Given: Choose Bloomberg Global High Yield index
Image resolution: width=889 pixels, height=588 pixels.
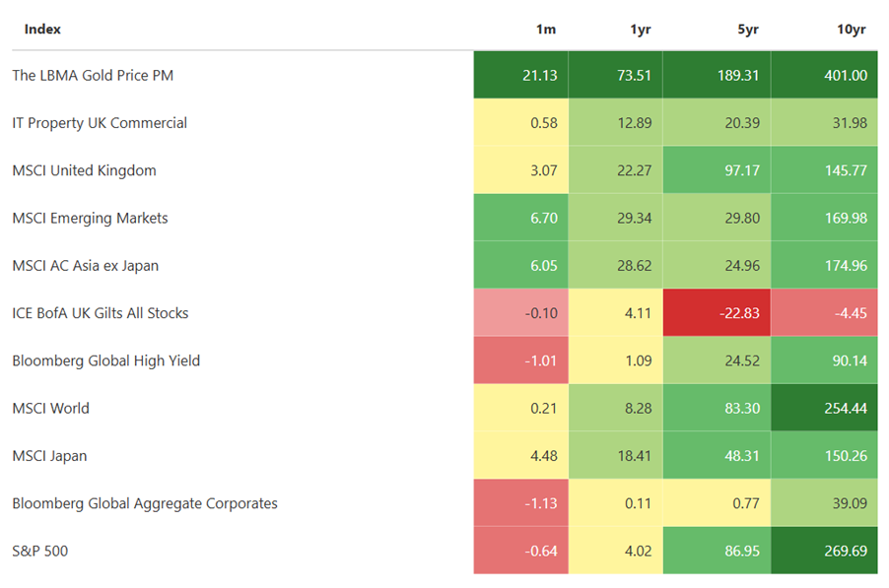Looking at the screenshot, I should (x=106, y=360).
